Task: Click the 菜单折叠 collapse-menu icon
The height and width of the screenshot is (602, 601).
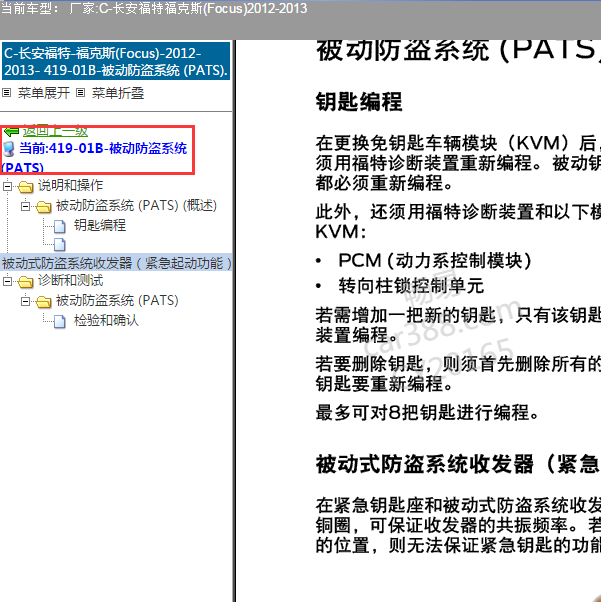Action: (80, 93)
